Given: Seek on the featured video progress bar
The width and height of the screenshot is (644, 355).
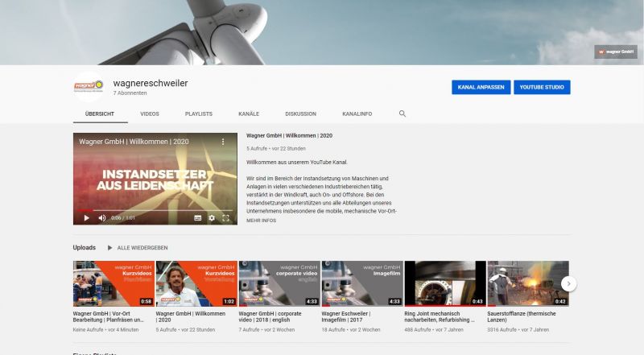Looking at the screenshot, I should (x=155, y=210).
